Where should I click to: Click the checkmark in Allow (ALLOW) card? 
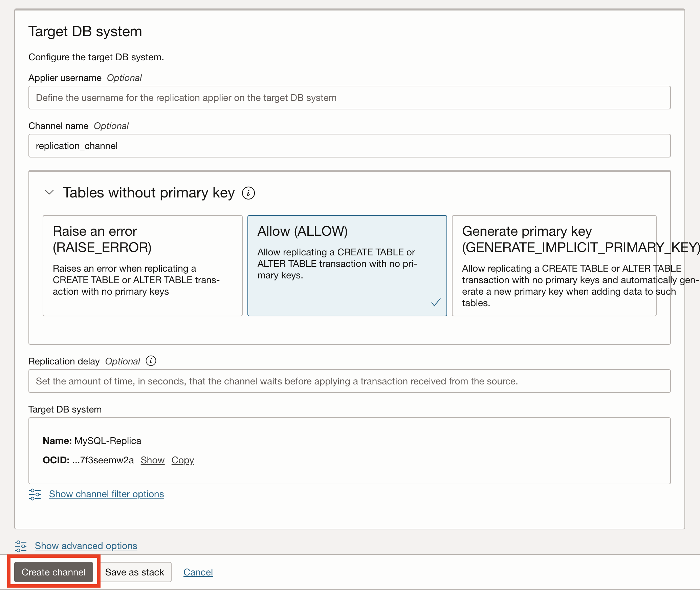tap(436, 302)
